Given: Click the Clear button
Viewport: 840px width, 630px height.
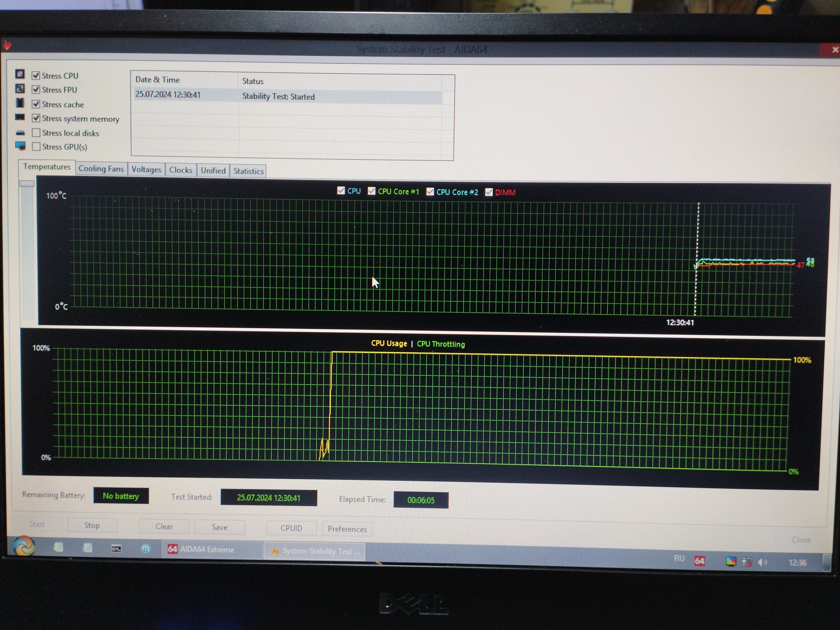Looking at the screenshot, I should (x=164, y=526).
